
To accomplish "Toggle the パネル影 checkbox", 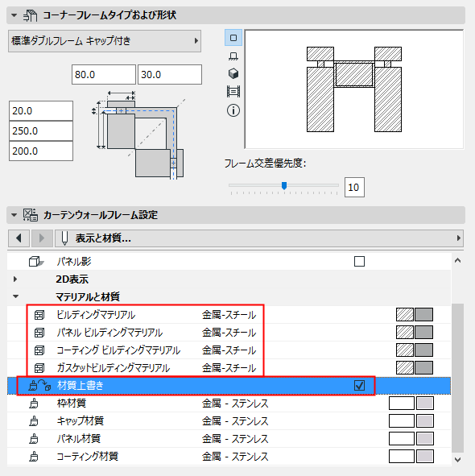I will (359, 262).
